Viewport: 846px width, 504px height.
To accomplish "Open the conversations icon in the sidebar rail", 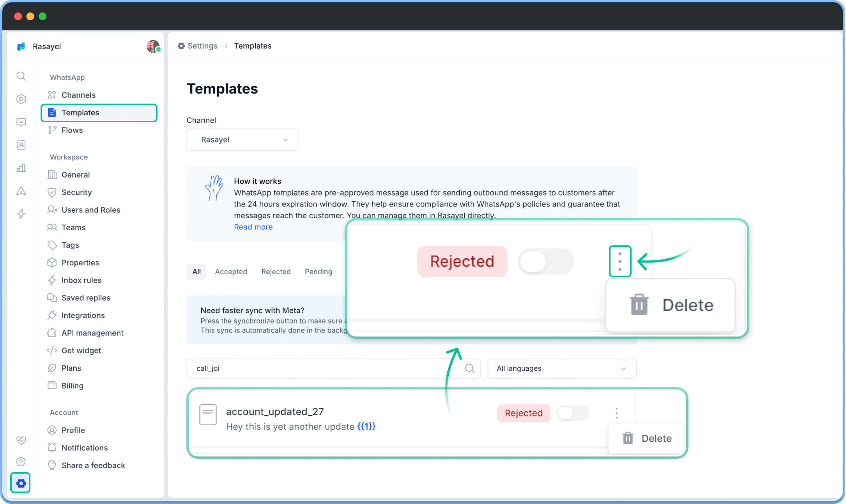I will (21, 122).
